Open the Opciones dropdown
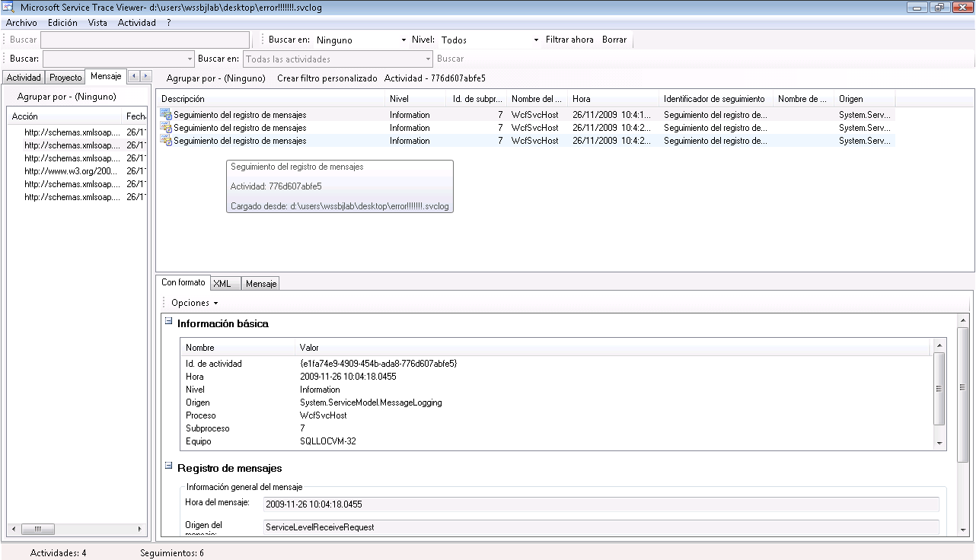Screen dimensions: 976x560 pos(194,303)
